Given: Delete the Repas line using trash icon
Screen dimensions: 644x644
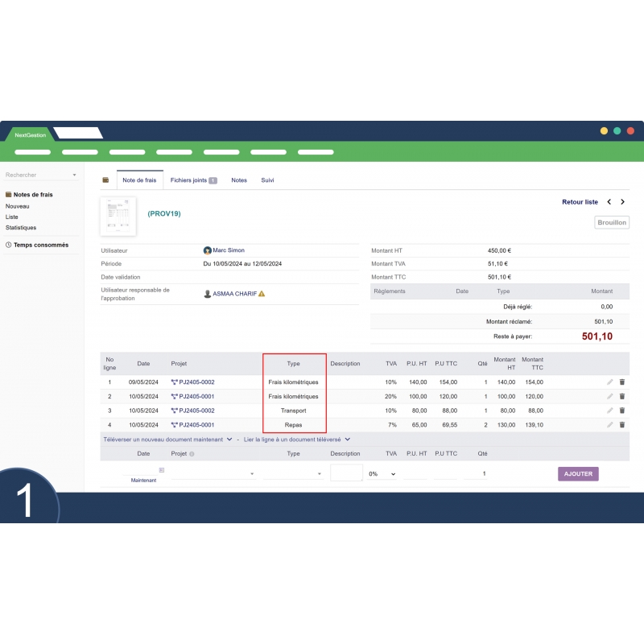Looking at the screenshot, I should click(621, 424).
